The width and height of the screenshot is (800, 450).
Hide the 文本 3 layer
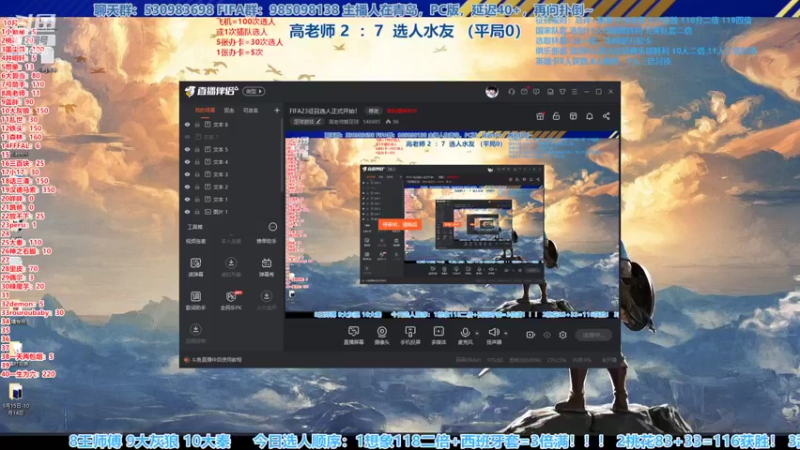[187, 174]
